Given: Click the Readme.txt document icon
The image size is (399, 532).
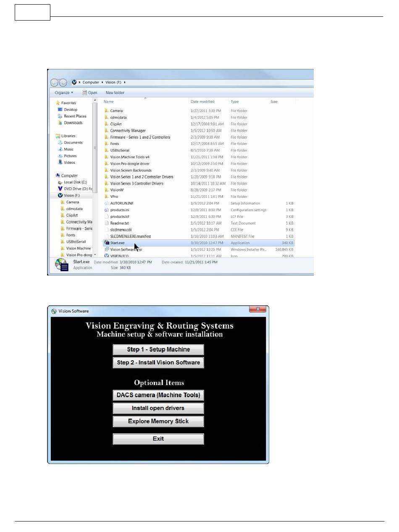Looking at the screenshot, I should coord(107,223).
